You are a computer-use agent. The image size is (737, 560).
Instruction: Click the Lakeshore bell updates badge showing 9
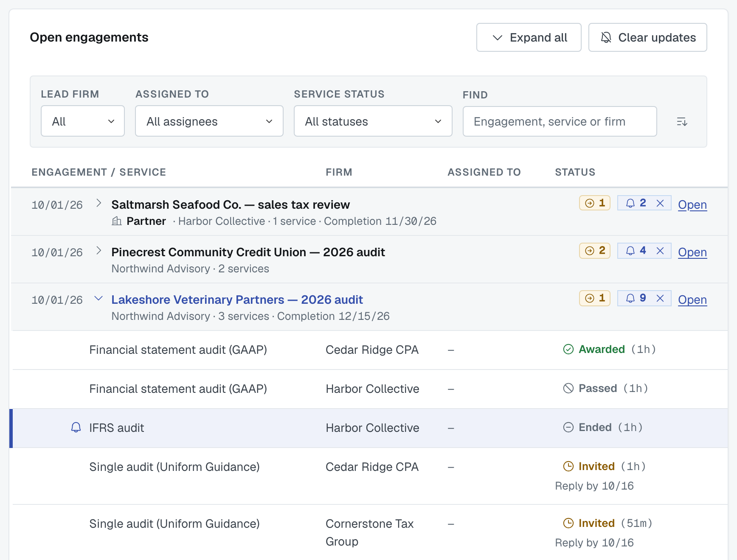[636, 298]
